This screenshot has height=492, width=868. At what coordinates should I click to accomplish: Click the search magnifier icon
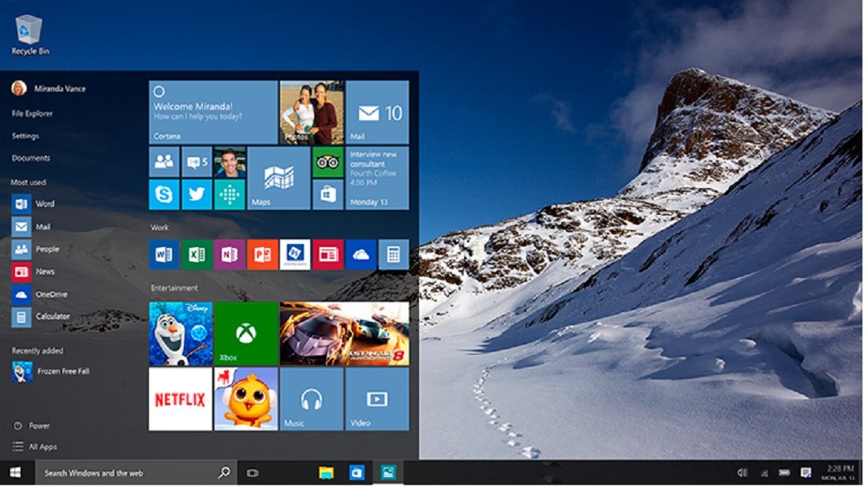(x=224, y=472)
